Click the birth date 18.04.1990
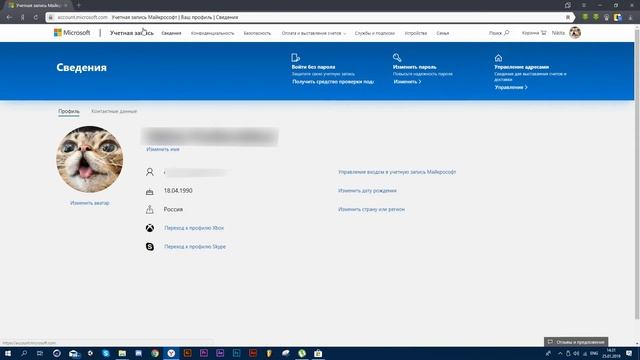 (178, 191)
